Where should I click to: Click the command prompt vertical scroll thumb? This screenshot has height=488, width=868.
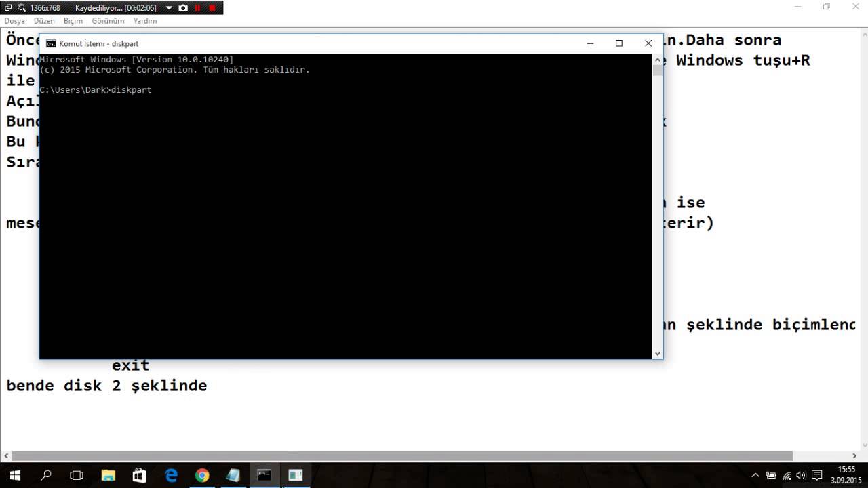click(657, 70)
